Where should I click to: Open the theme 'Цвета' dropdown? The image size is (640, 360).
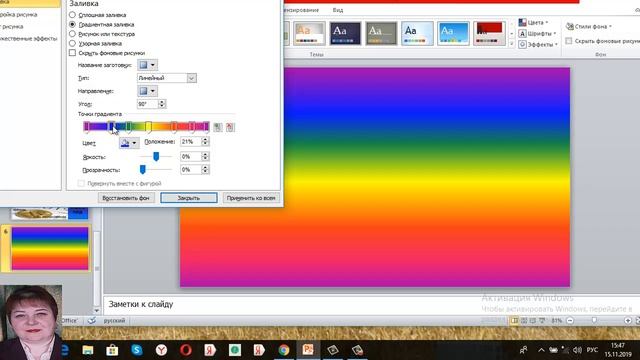point(534,22)
